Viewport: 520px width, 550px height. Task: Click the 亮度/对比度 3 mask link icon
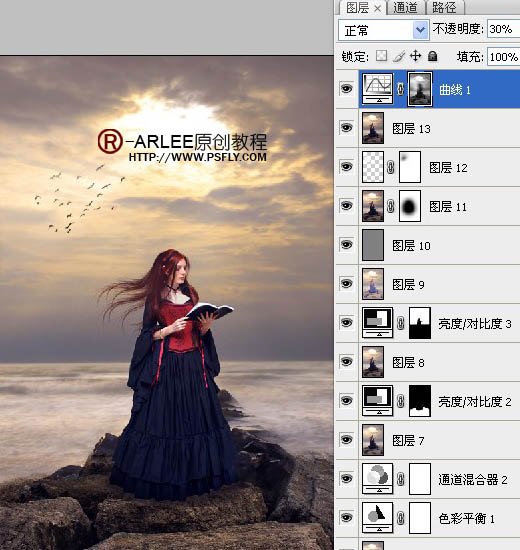point(400,323)
